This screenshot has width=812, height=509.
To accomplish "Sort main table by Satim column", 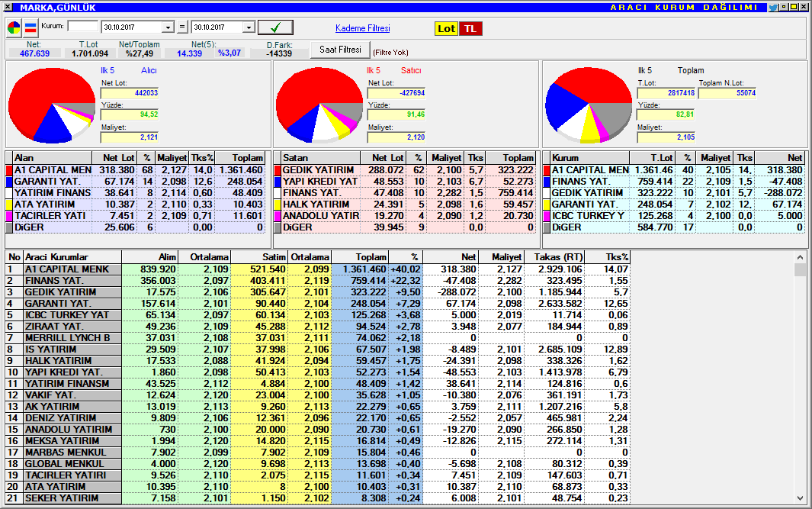I will [259, 257].
